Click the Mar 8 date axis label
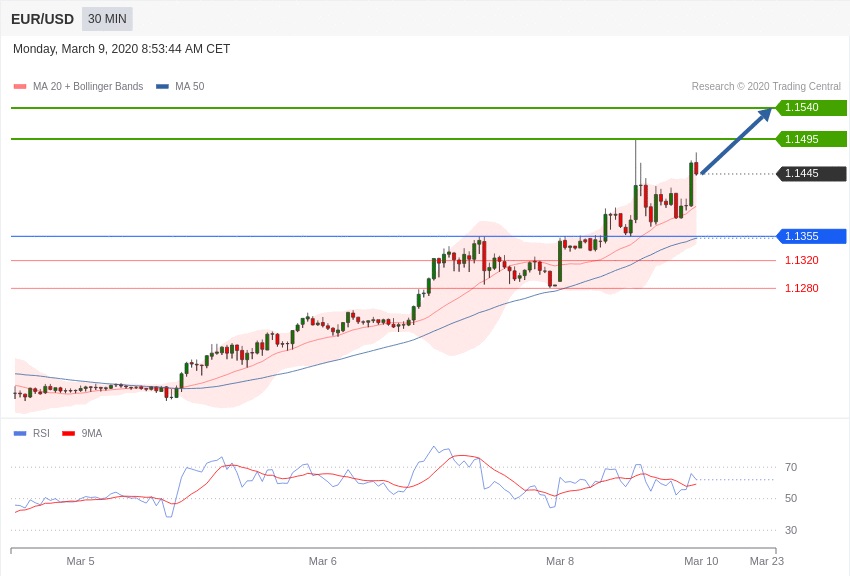 click(x=560, y=561)
